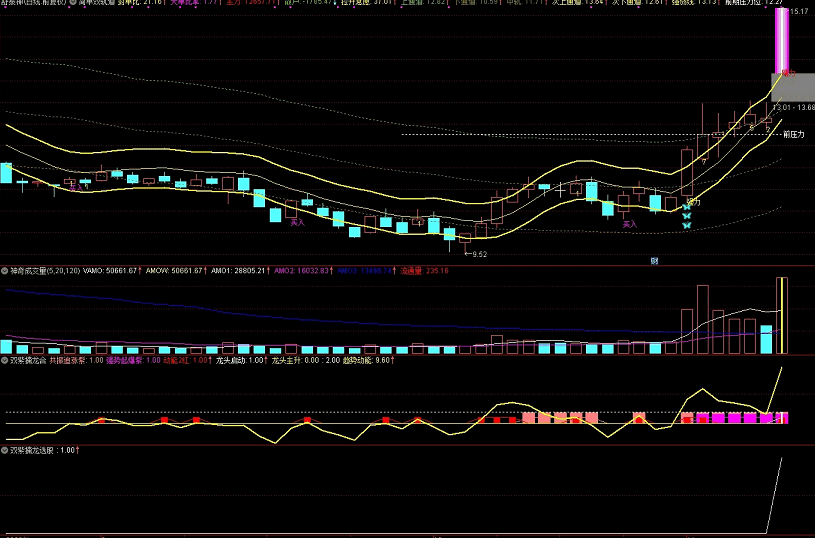Select the gray pressure zone box

pyautogui.click(x=793, y=87)
